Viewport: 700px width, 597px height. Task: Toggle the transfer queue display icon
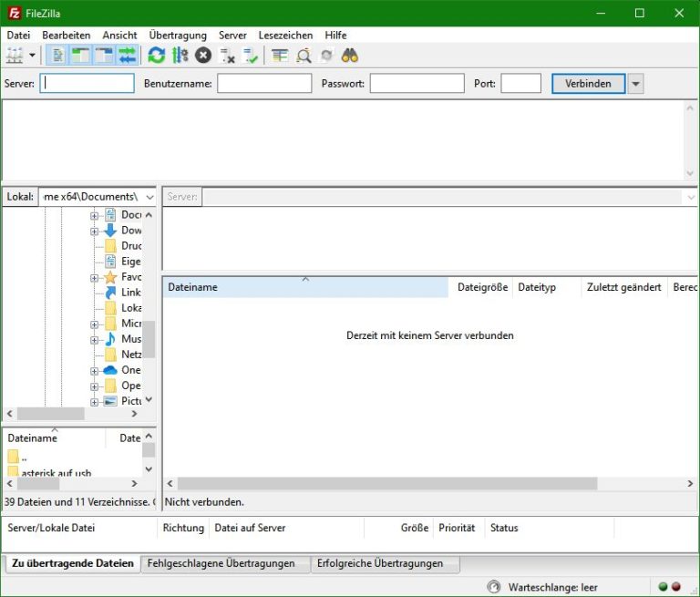pos(127,56)
